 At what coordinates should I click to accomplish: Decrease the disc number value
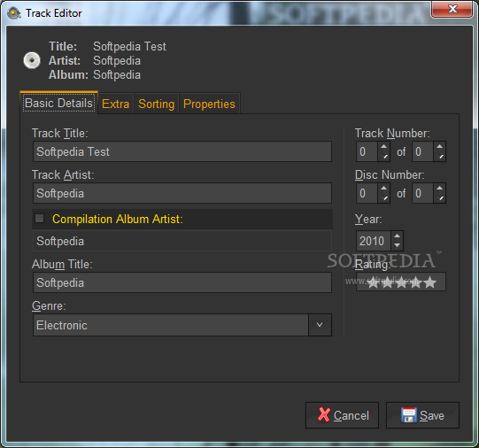tap(383, 198)
